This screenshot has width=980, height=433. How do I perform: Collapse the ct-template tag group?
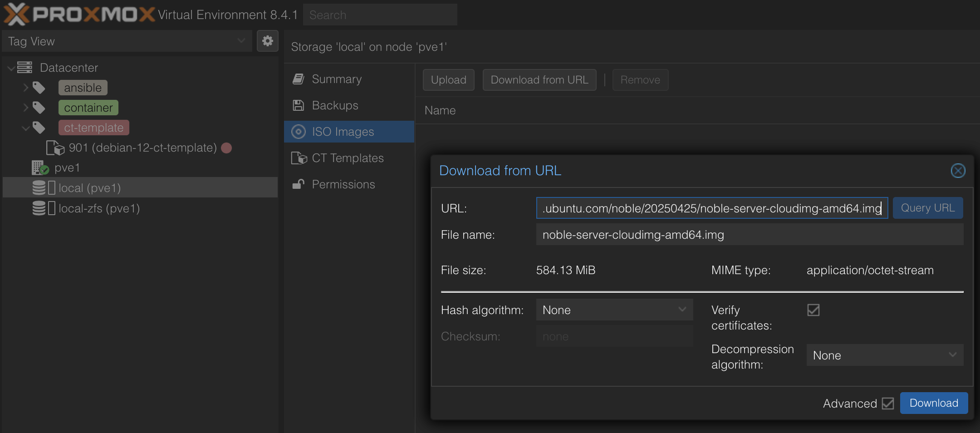point(26,128)
